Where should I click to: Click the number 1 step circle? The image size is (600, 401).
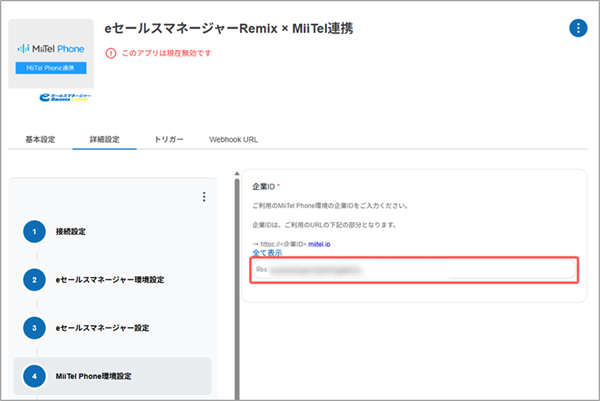(x=35, y=232)
